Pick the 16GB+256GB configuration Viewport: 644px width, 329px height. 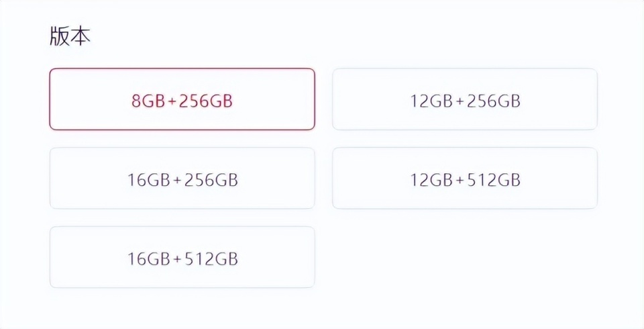pos(182,179)
